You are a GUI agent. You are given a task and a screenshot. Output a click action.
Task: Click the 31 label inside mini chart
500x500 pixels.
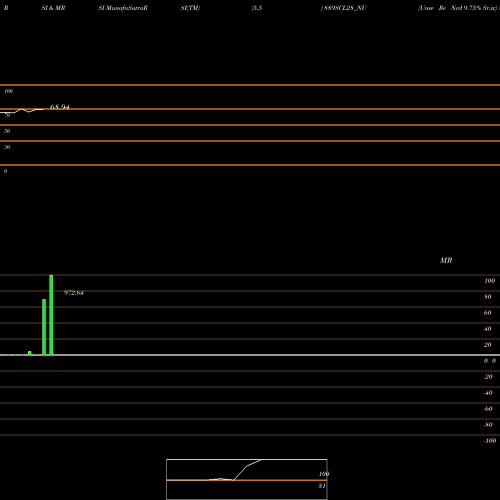(322, 486)
